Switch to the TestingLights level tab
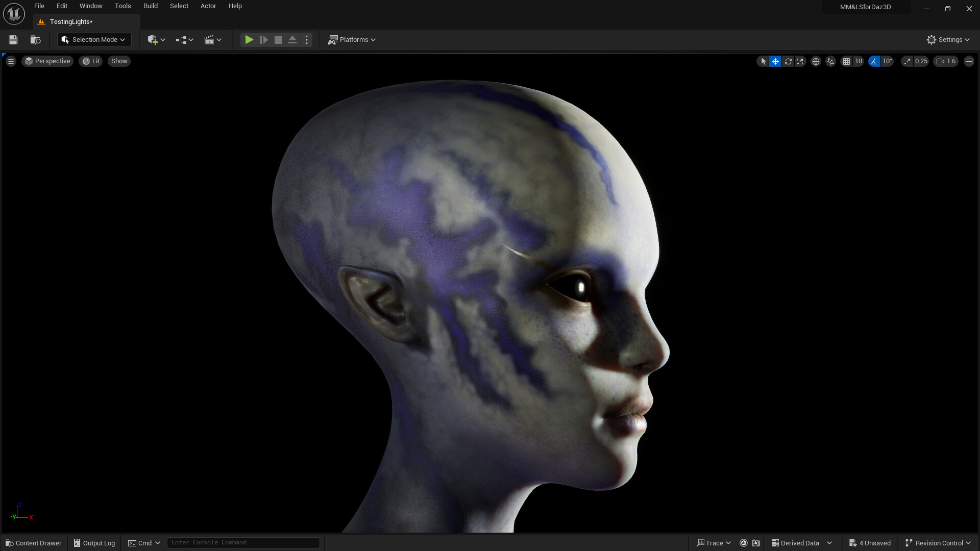 point(70,21)
